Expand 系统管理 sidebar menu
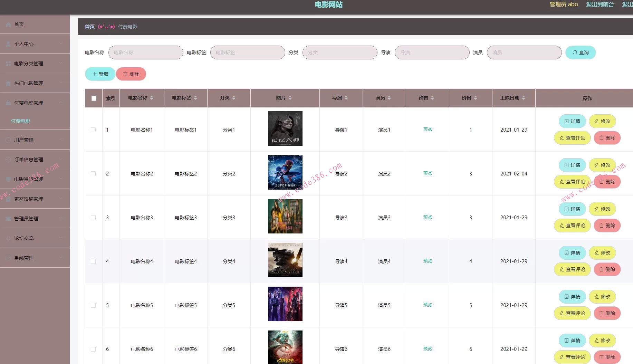 coord(35,258)
